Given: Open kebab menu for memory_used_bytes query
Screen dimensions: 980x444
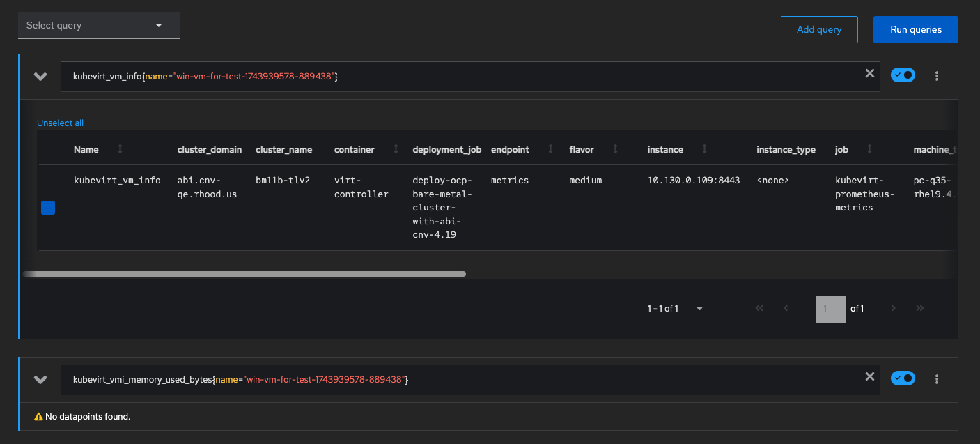Looking at the screenshot, I should pyautogui.click(x=937, y=379).
